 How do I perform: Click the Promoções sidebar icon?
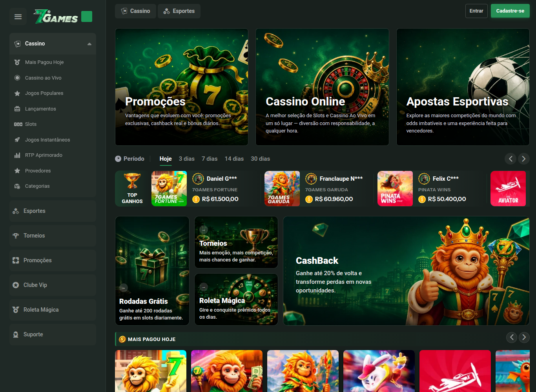click(16, 260)
